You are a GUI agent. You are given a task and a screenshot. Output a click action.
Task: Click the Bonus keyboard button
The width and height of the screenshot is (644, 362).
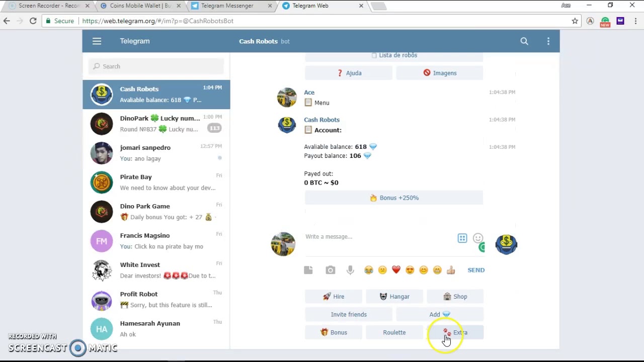[x=334, y=333]
